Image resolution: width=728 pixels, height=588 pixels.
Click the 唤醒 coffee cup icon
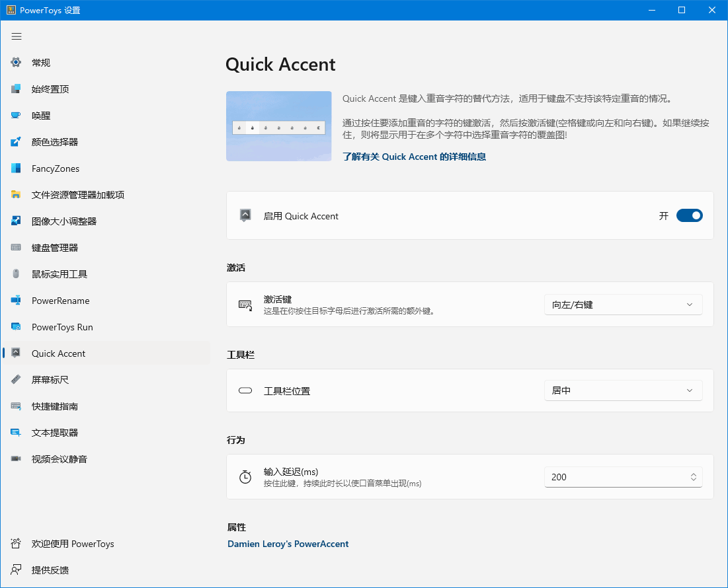click(16, 115)
